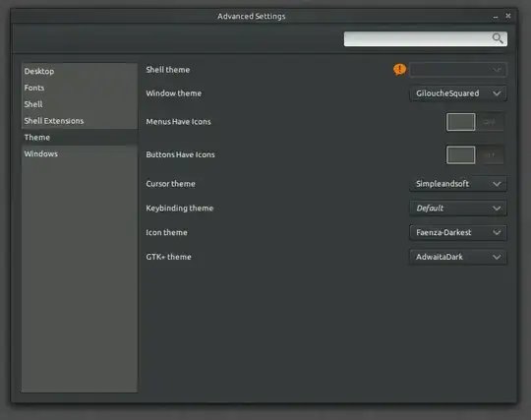Toggle the Buttons Have Icons switch
The height and width of the screenshot is (420, 531).
pyautogui.click(x=475, y=155)
